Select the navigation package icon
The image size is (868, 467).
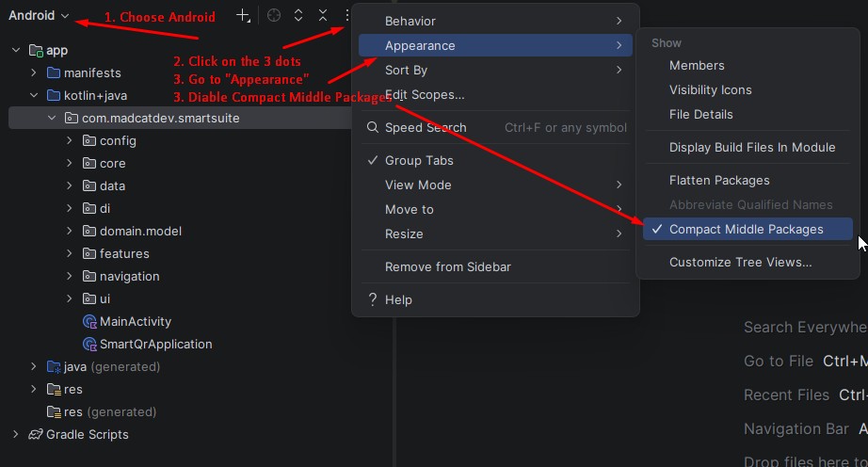click(x=89, y=276)
